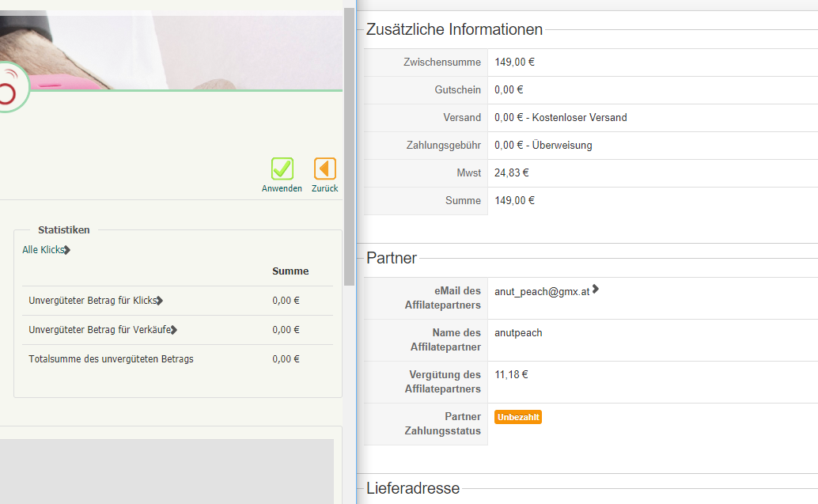Screen dimensions: 818x504
Task: Select 0,00 € in the Klicks row
Action: [286, 301]
